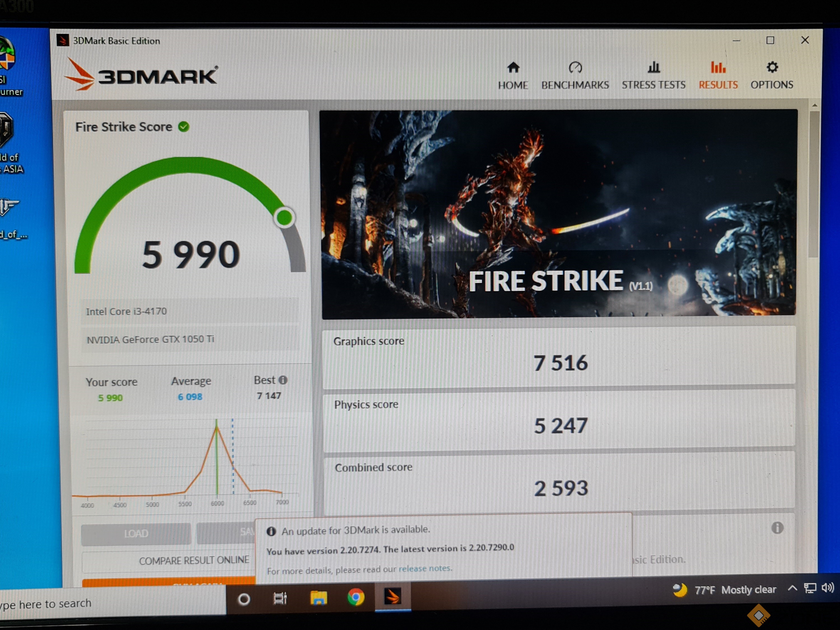This screenshot has height=630, width=840.
Task: Minimize the 3DMark window
Action: coord(736,40)
